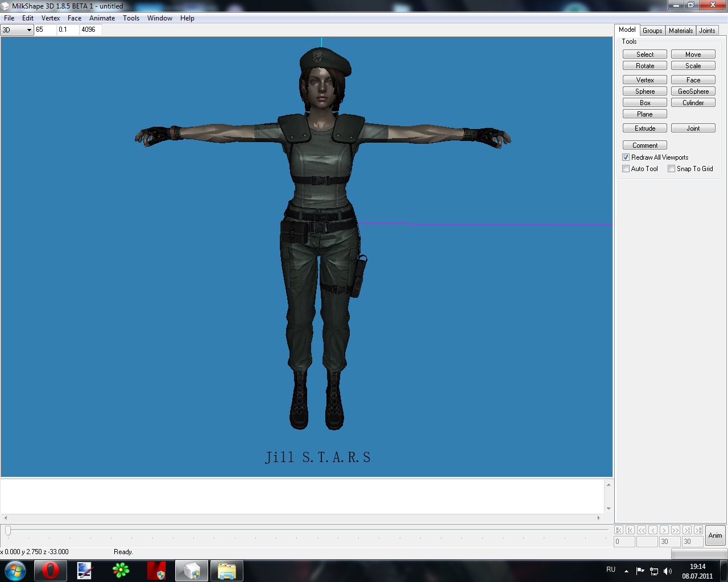Show hidden system tray icons
This screenshot has height=582, width=728.
point(626,571)
